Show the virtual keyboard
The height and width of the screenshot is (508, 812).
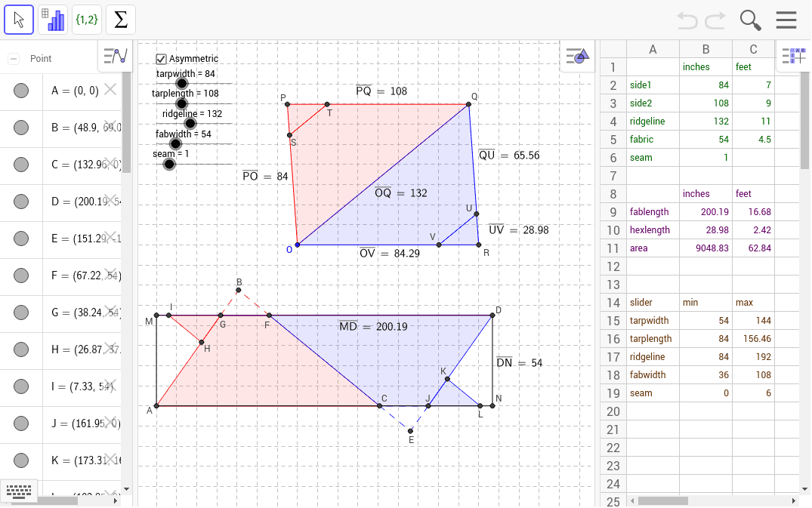click(x=19, y=491)
